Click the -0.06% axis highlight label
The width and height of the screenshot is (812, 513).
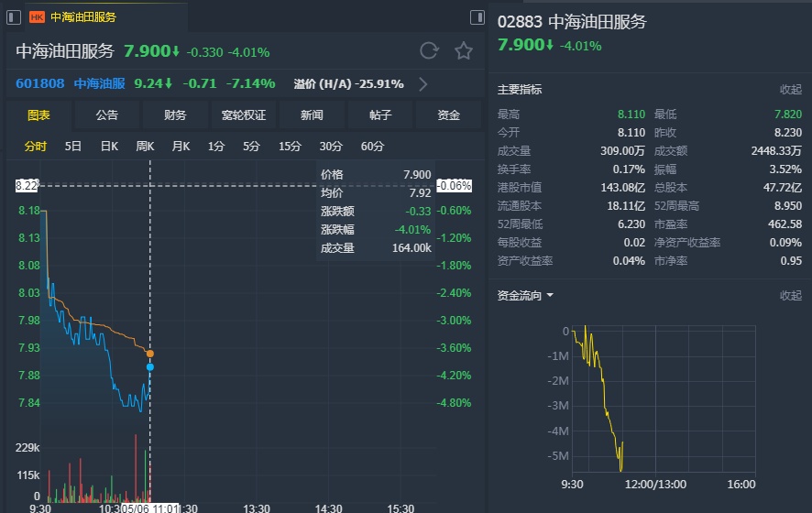[455, 185]
